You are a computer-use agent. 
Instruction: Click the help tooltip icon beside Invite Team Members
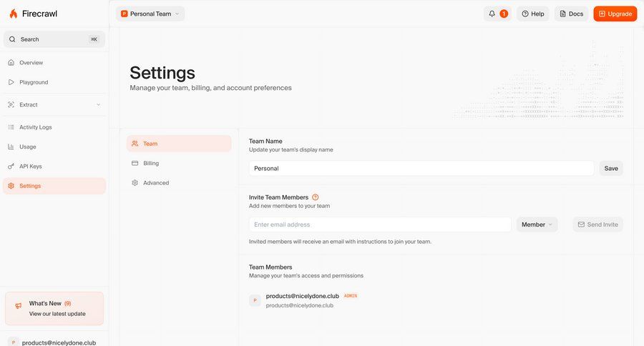coord(316,197)
